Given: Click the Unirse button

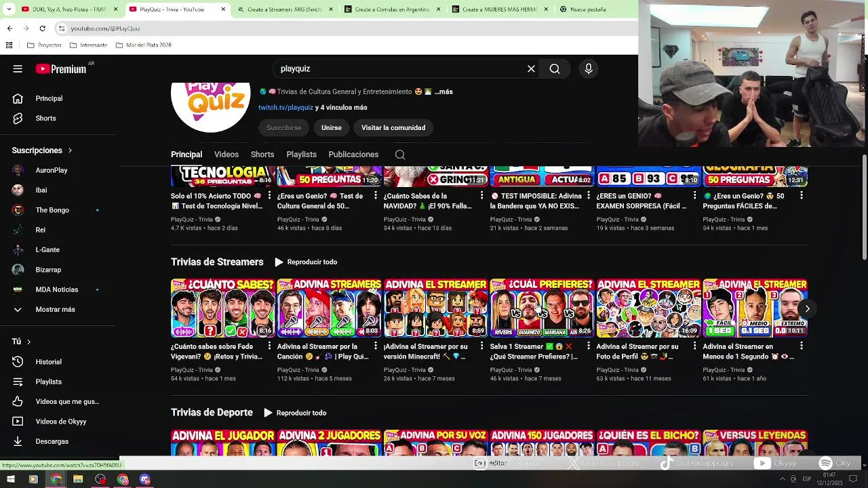Looking at the screenshot, I should (x=332, y=127).
